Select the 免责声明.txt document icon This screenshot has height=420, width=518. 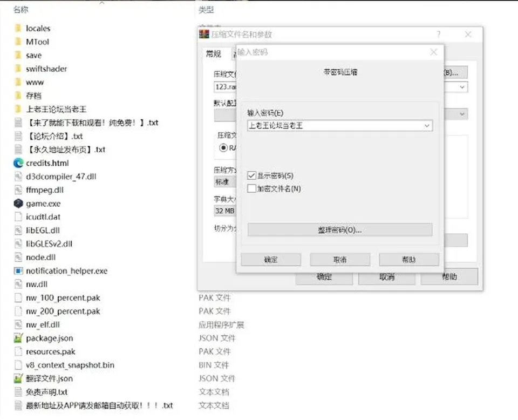click(18, 392)
